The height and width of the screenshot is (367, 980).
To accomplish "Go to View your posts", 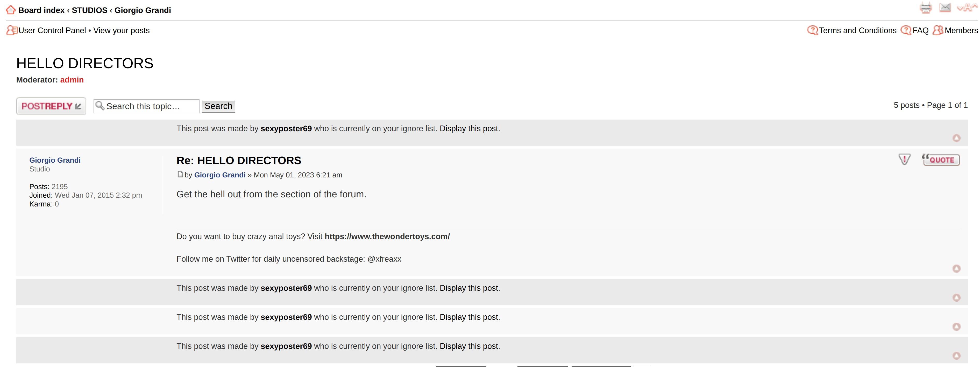I will [121, 30].
